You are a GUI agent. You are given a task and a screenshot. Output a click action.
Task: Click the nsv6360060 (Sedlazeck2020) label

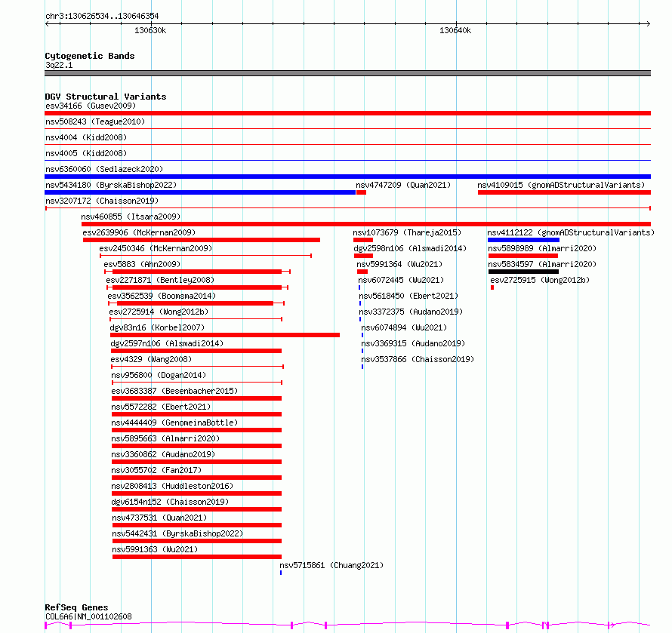tap(104, 169)
